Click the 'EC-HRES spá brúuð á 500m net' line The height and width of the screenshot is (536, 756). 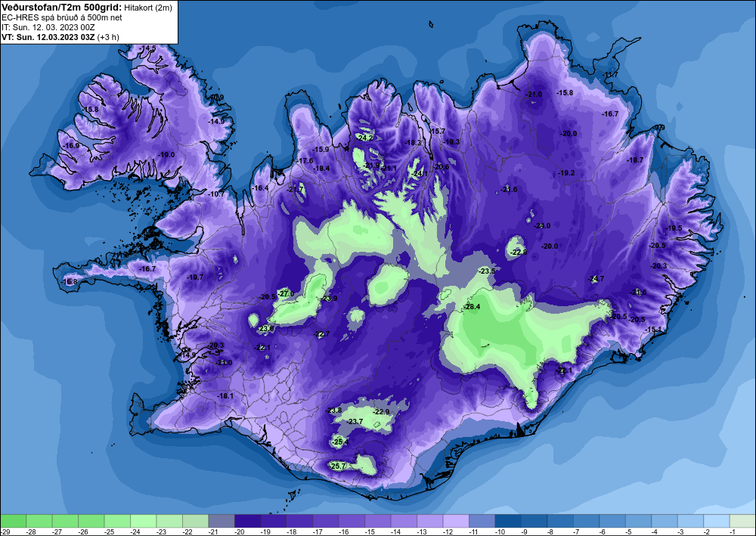tap(62, 17)
